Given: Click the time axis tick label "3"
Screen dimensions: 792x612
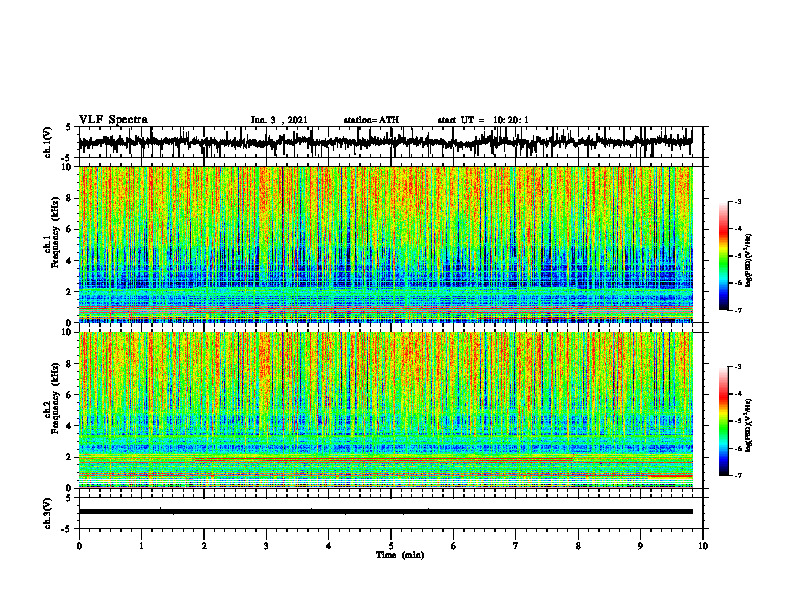Looking at the screenshot, I should (x=266, y=546).
